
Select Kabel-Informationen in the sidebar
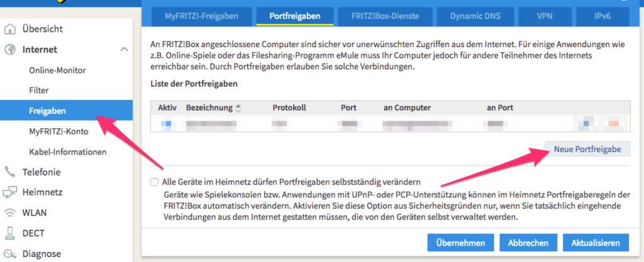(68, 151)
